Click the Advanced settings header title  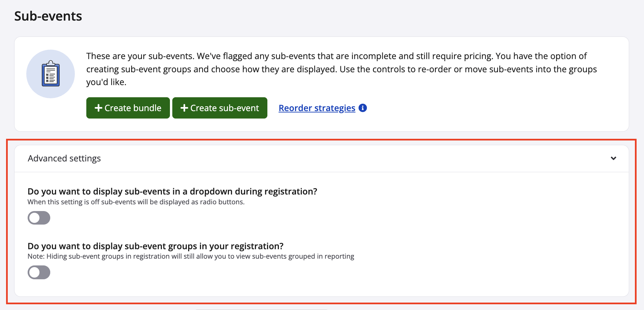point(64,158)
